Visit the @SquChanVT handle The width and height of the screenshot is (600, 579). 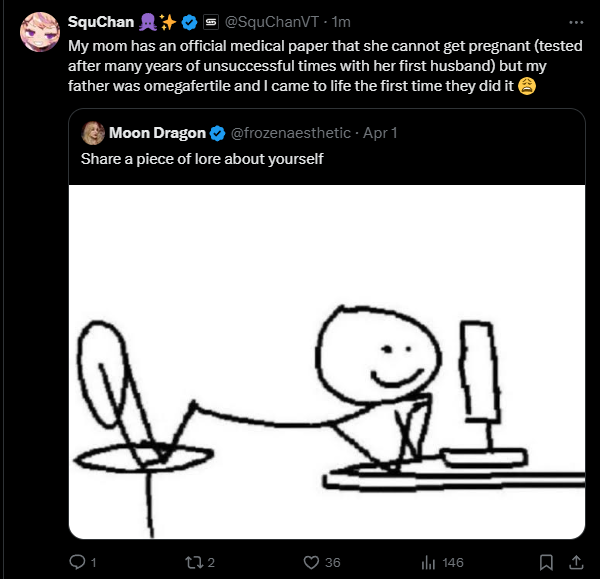[271, 22]
